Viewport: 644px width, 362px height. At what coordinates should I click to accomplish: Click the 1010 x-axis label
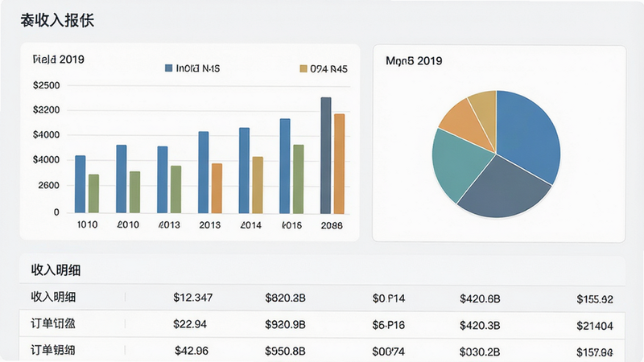click(x=88, y=224)
